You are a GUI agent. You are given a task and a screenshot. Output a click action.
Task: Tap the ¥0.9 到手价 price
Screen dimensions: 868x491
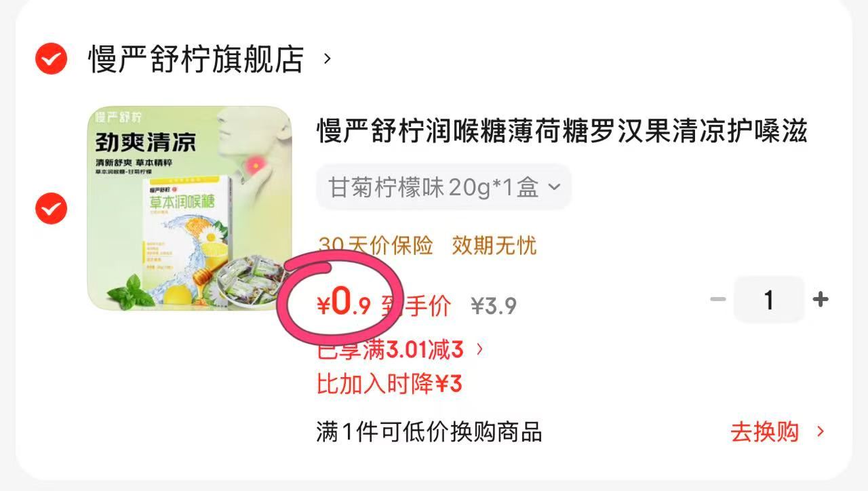[383, 305]
